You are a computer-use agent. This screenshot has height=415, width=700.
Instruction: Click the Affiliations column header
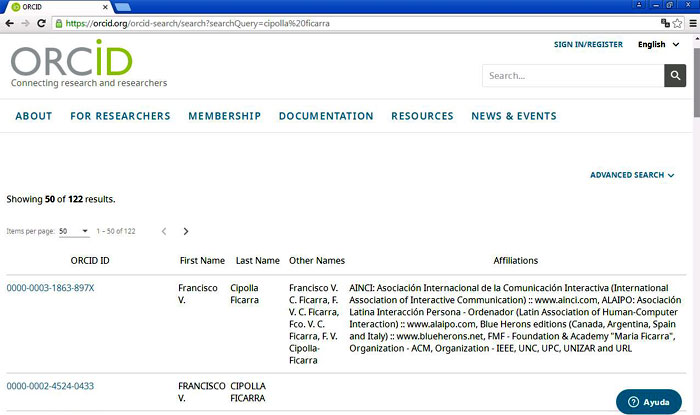pos(516,261)
